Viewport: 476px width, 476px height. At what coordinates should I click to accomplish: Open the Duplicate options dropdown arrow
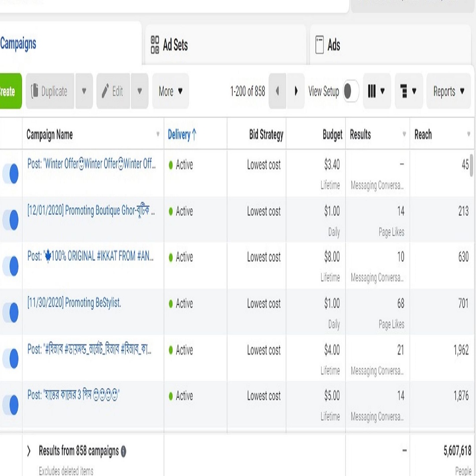click(x=84, y=91)
